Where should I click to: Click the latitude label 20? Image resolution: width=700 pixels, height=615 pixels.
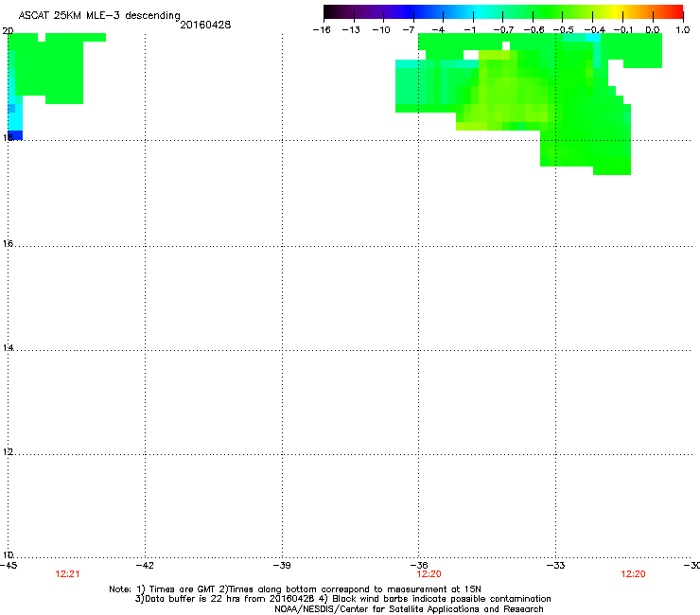pyautogui.click(x=8, y=31)
